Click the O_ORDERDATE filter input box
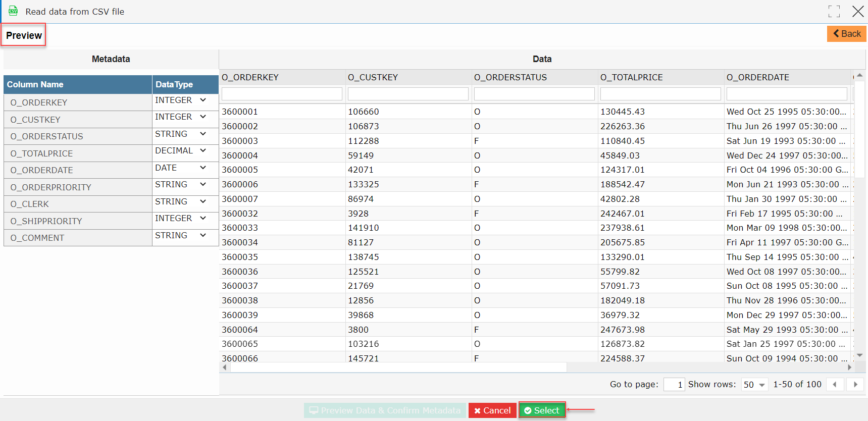 pos(787,94)
